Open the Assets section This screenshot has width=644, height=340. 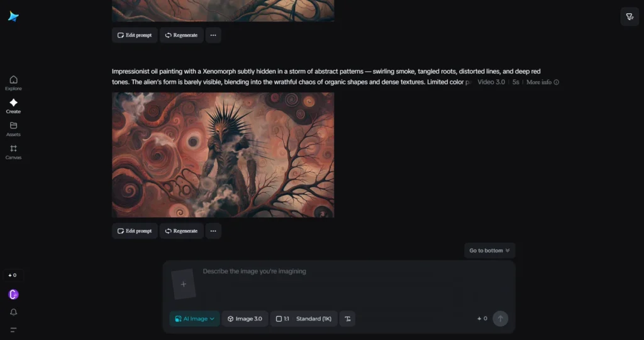point(13,129)
